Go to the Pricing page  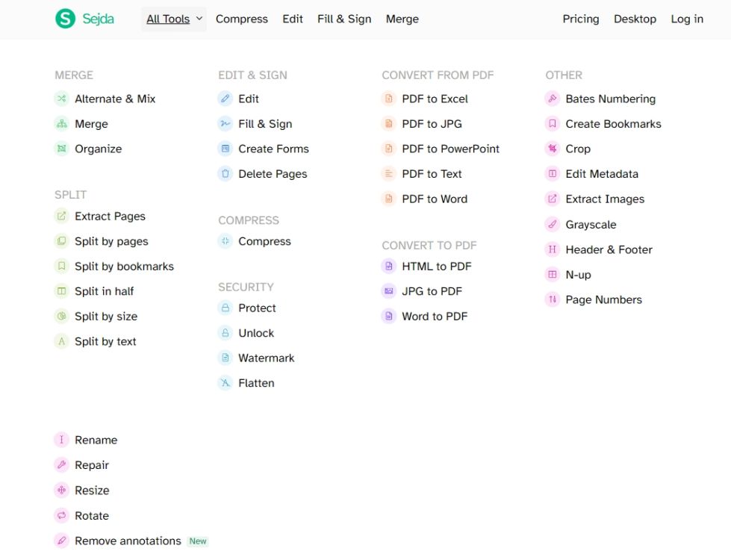click(580, 19)
